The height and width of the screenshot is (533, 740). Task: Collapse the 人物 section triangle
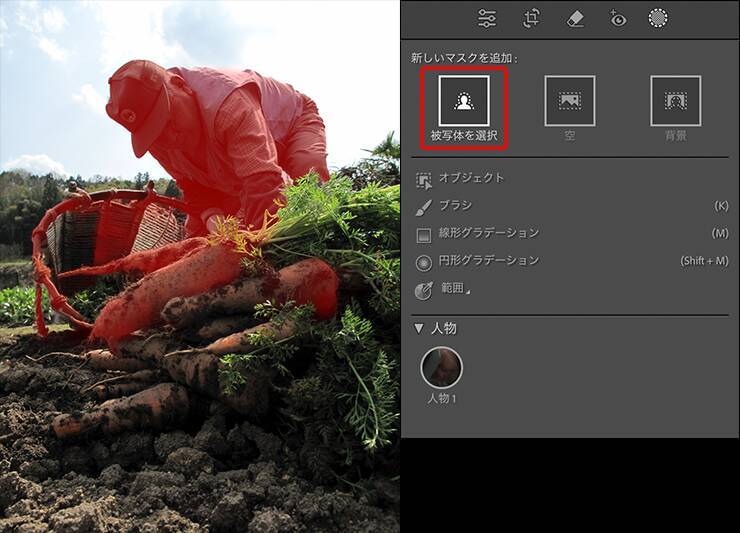tap(419, 329)
